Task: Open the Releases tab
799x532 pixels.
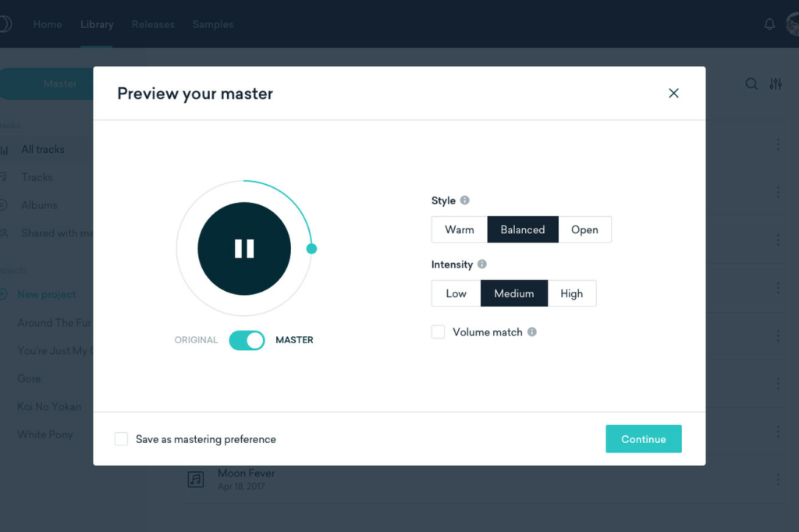Action: tap(153, 24)
